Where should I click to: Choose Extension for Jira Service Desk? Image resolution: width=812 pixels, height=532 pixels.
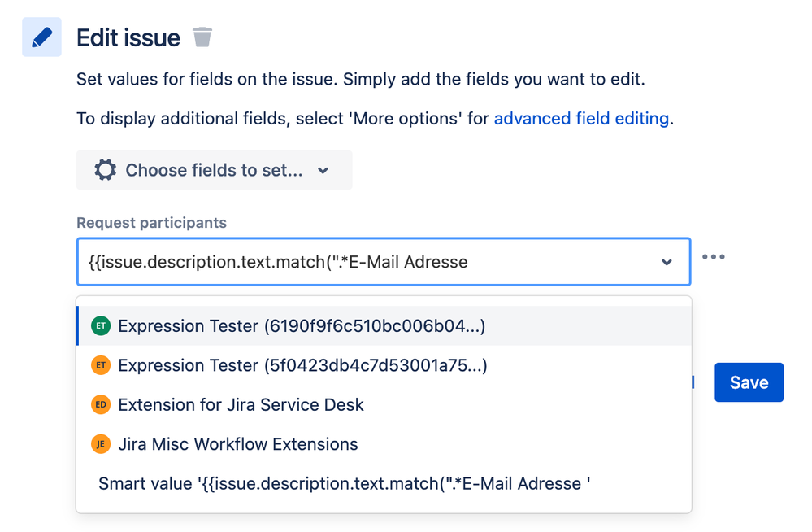[241, 405]
